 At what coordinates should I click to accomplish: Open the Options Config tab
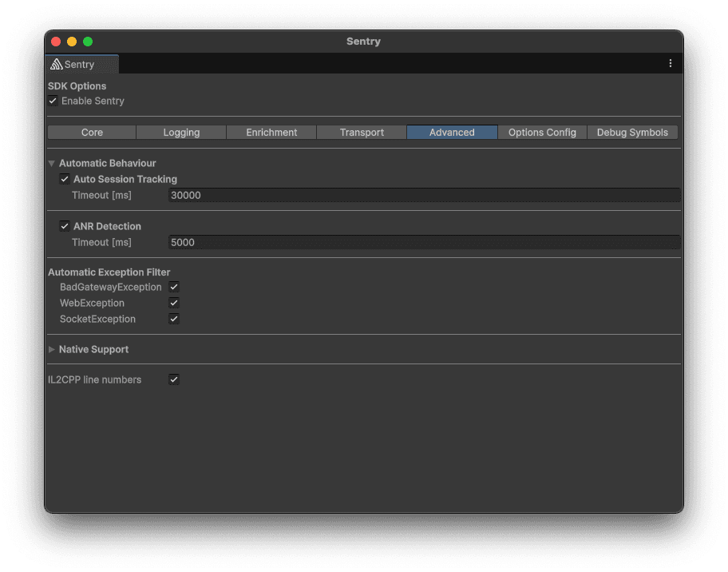[x=542, y=132]
